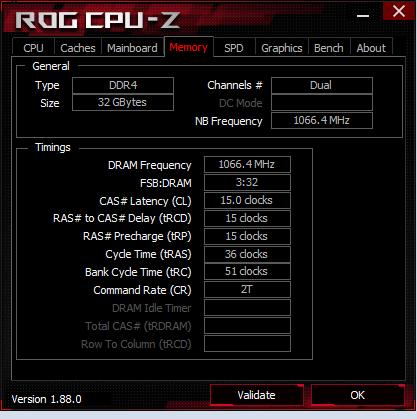Click the Channels # Dual field
The width and height of the screenshot is (417, 419).
pos(322,85)
